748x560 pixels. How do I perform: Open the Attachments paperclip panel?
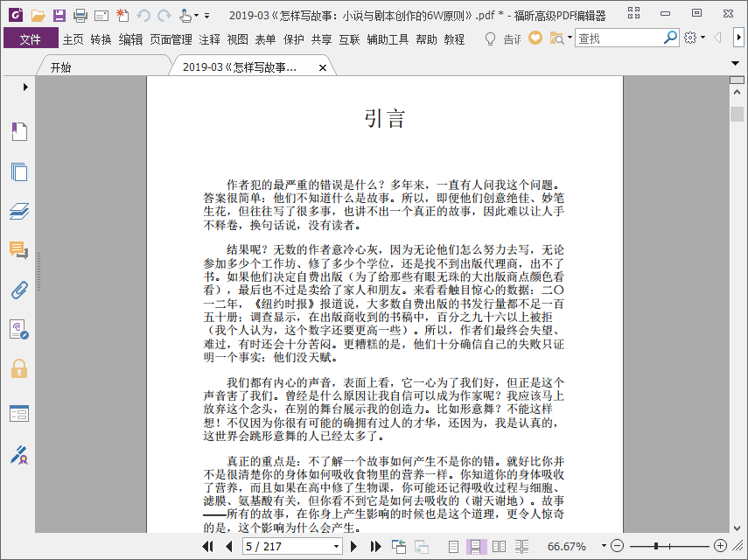click(19, 290)
